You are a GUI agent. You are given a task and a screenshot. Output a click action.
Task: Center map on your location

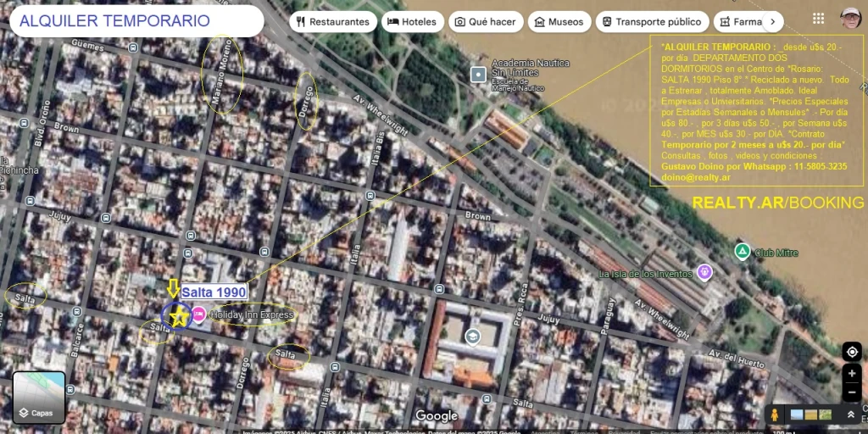coord(852,352)
